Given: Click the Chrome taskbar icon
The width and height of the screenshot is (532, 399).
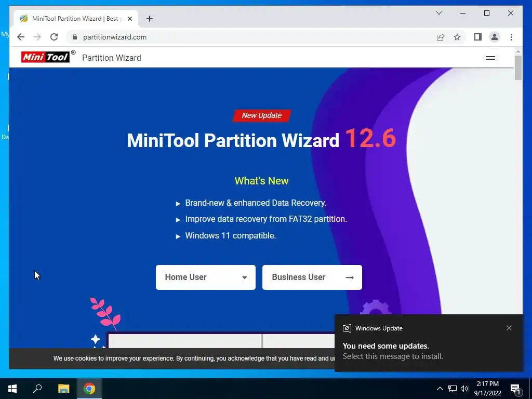Looking at the screenshot, I should [x=89, y=389].
